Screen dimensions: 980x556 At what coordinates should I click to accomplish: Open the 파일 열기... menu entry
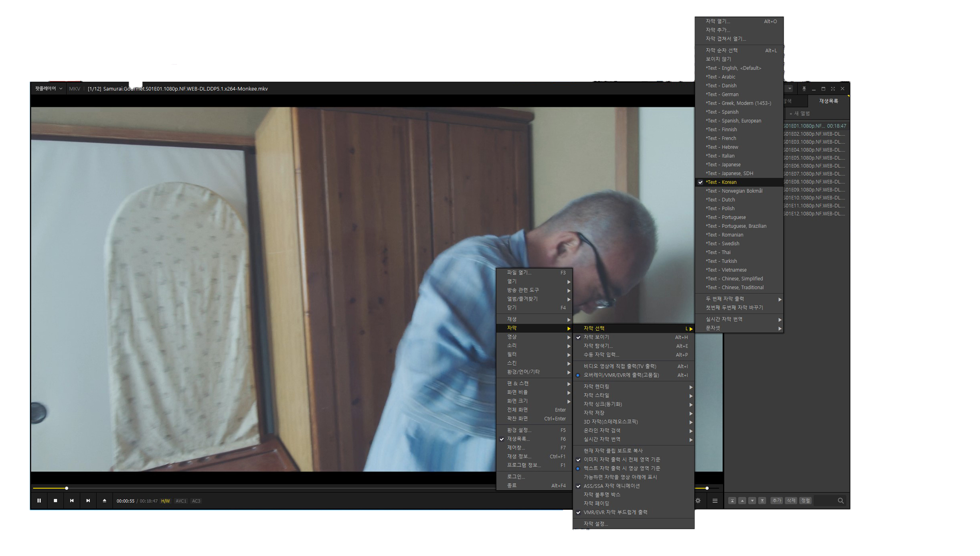click(534, 273)
